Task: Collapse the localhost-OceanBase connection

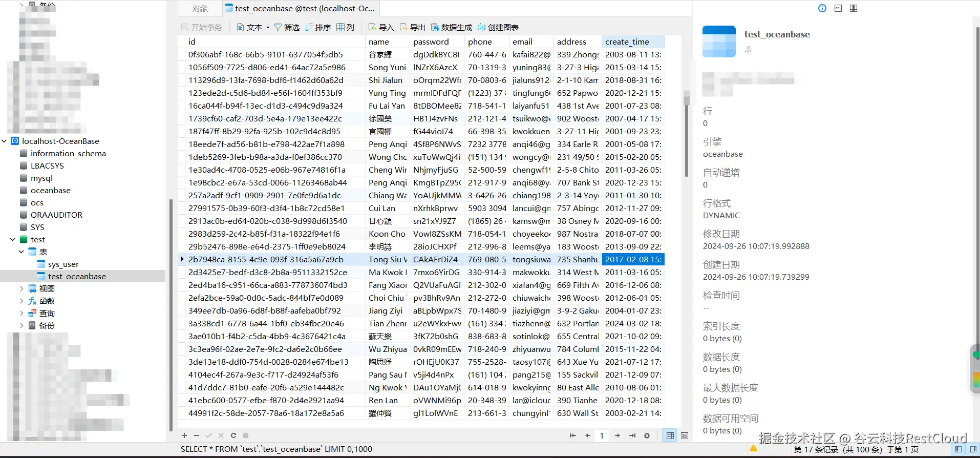Action: click(x=5, y=141)
